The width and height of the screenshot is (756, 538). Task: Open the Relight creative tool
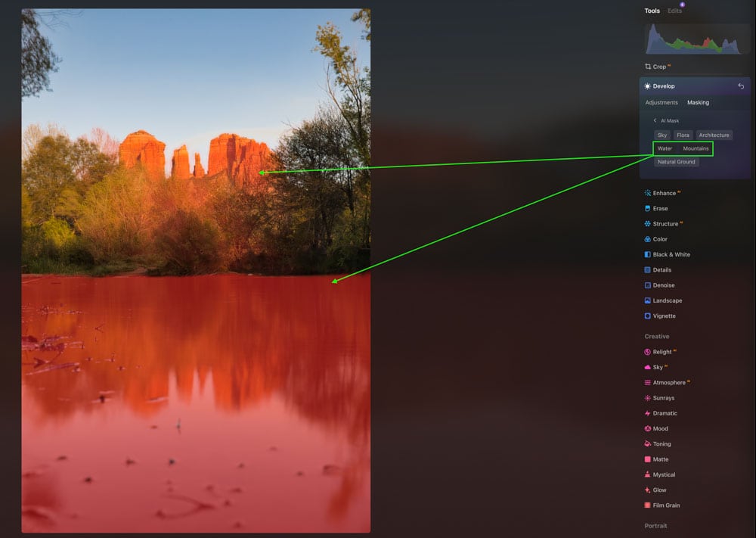pos(661,352)
